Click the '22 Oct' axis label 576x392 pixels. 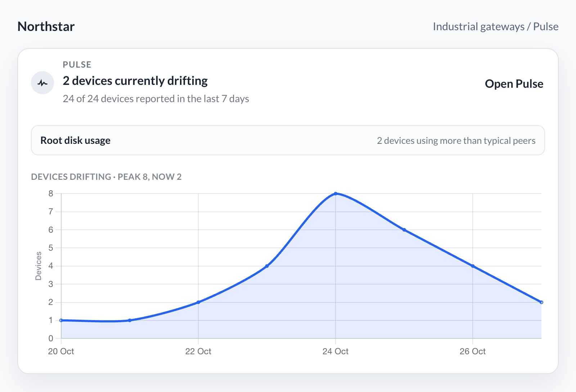[198, 351]
